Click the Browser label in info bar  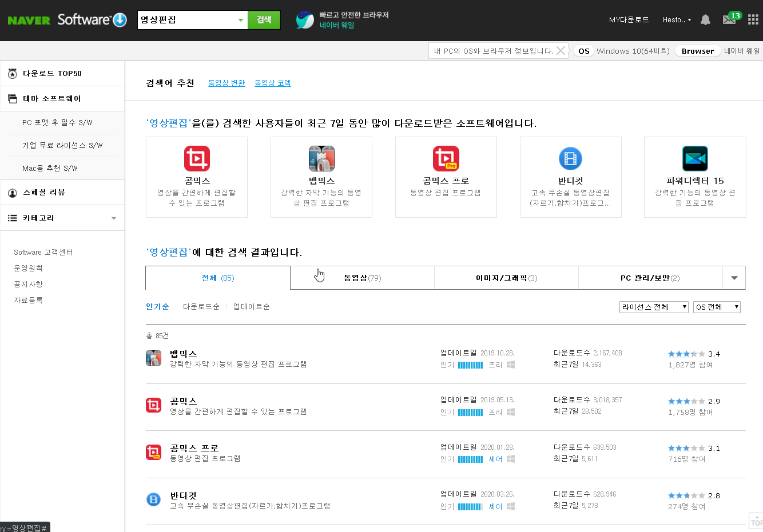click(x=698, y=51)
